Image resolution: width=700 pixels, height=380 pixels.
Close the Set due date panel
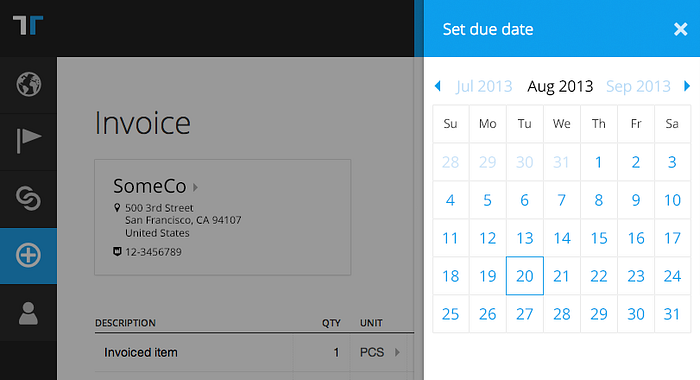pyautogui.click(x=680, y=29)
